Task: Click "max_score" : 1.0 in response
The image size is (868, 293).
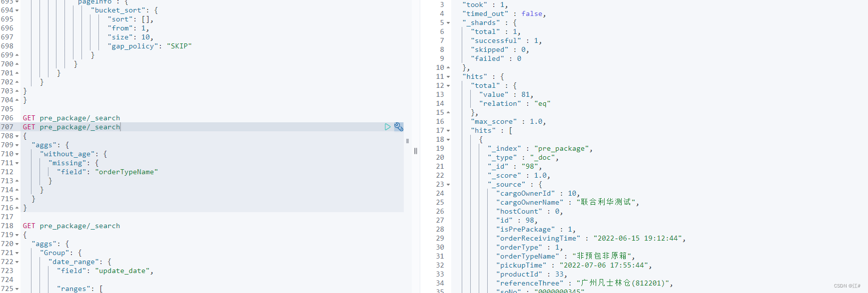Action: click(508, 121)
